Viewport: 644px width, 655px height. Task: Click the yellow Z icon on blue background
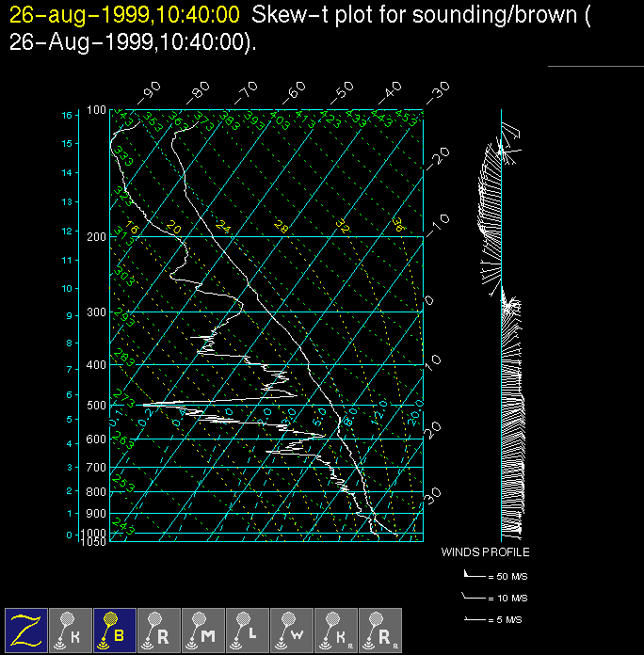pos(26,631)
